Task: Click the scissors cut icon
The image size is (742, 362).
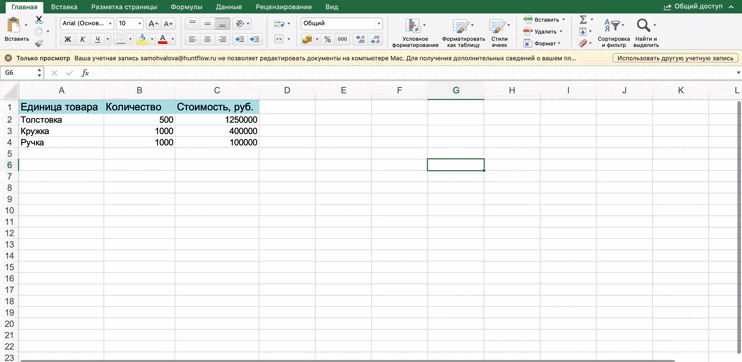Action: pos(39,20)
